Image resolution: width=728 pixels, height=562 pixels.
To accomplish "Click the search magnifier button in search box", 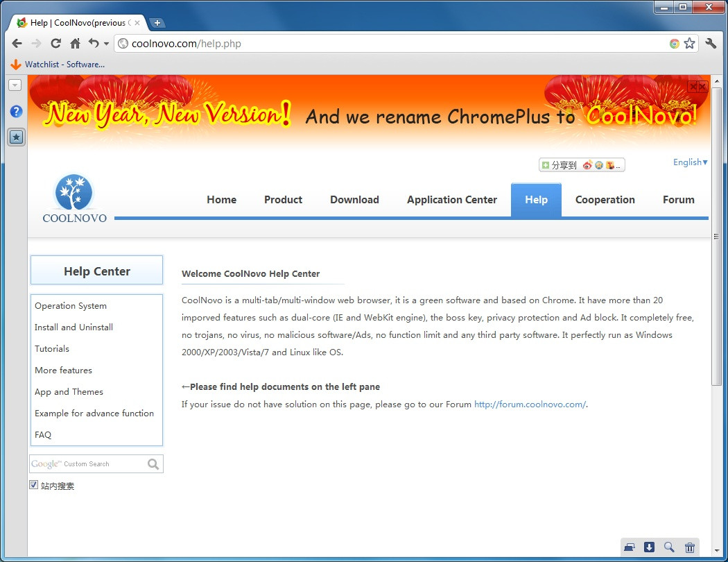I will coord(153,464).
